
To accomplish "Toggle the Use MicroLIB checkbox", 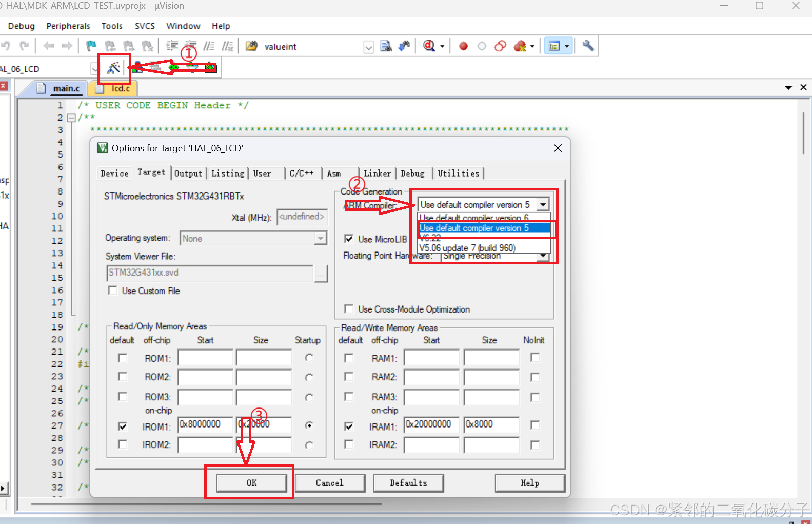I will coord(349,239).
